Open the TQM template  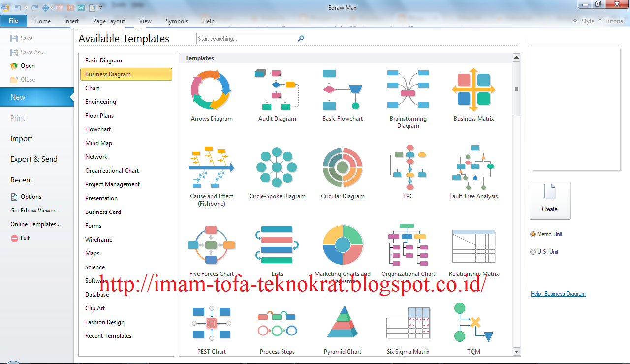473,330
